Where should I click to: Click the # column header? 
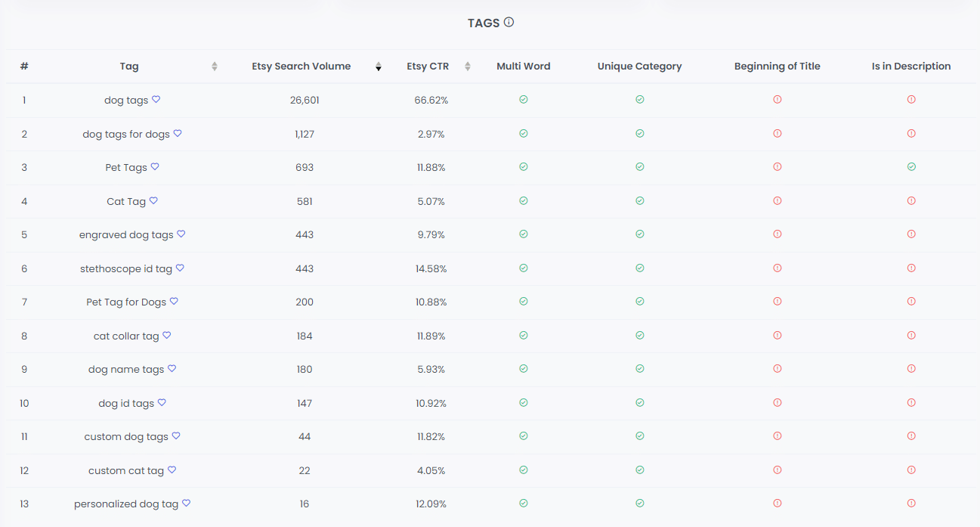(x=24, y=67)
